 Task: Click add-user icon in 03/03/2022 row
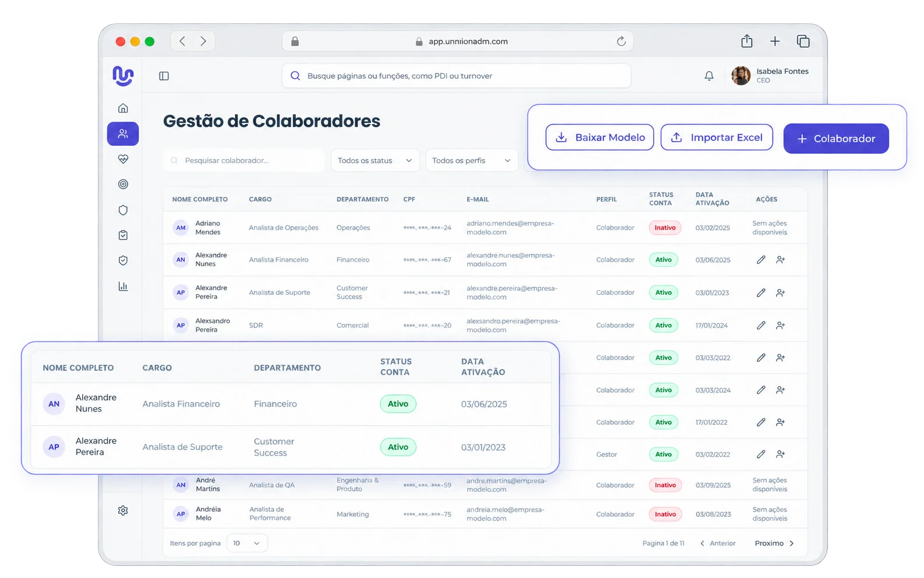pyautogui.click(x=781, y=357)
